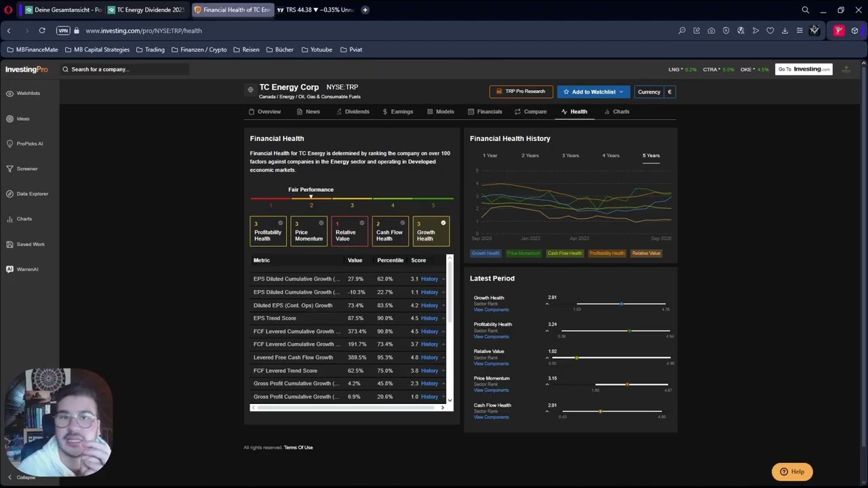Go back in browser history

[x=9, y=30]
